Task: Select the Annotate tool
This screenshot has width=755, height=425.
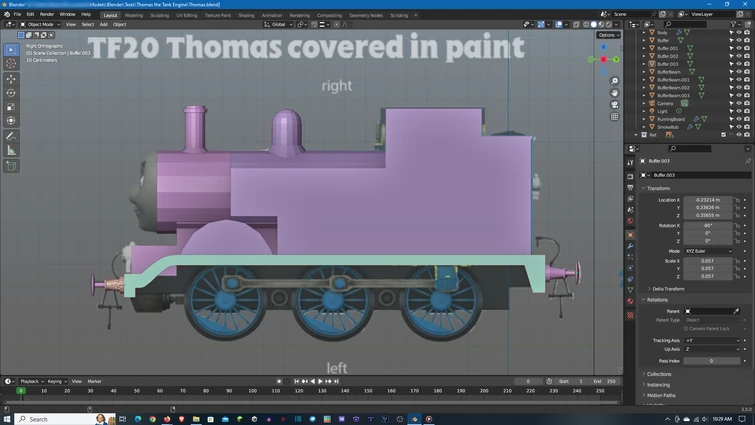Action: 12,137
